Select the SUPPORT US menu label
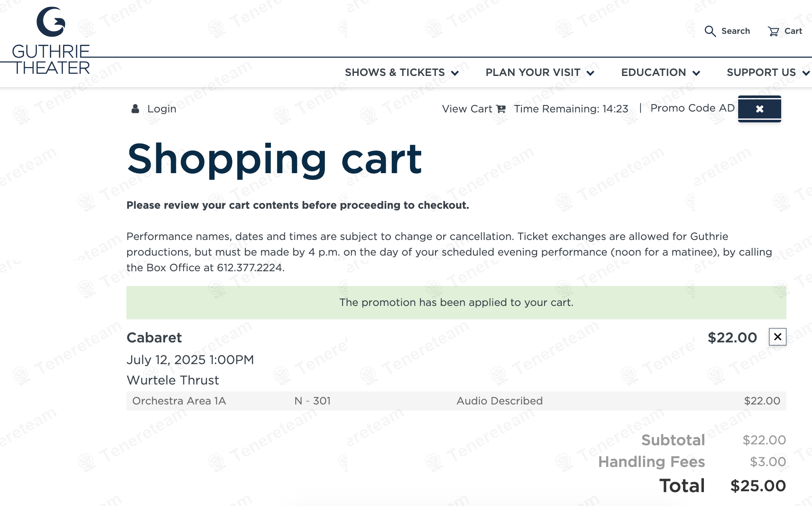Screen dimensions: 812x506 click(761, 72)
